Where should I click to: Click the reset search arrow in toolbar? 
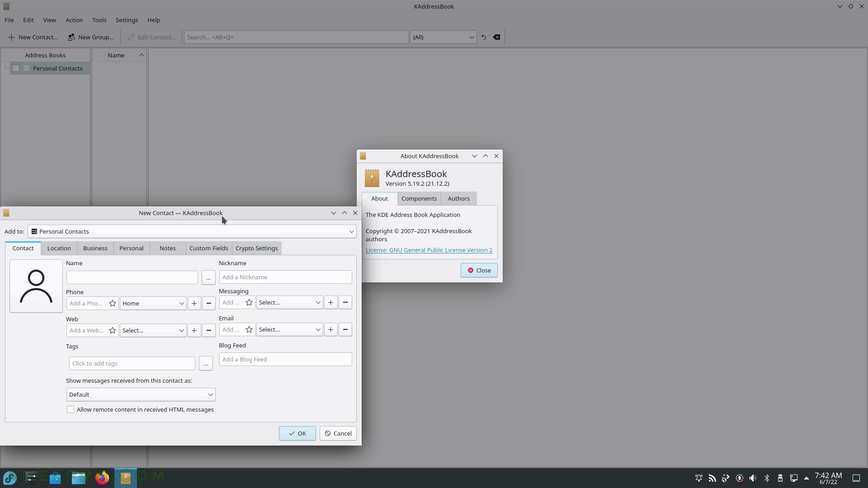click(x=484, y=37)
